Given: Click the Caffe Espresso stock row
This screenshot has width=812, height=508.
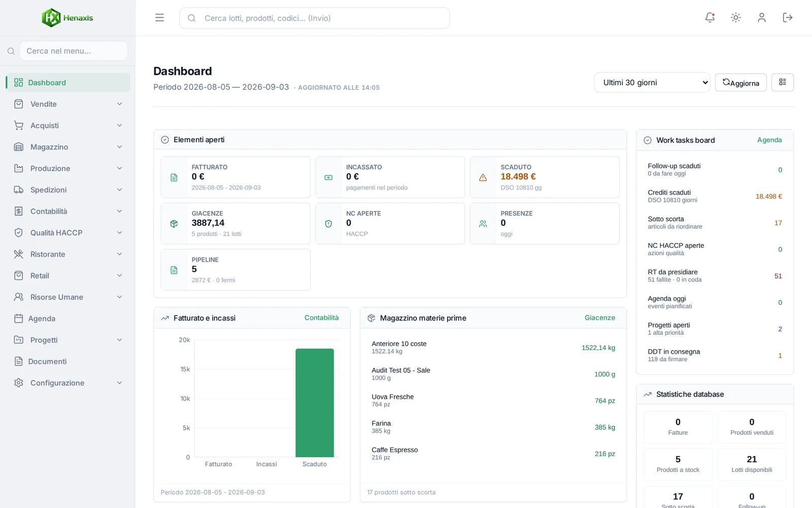Looking at the screenshot, I should 493,454.
